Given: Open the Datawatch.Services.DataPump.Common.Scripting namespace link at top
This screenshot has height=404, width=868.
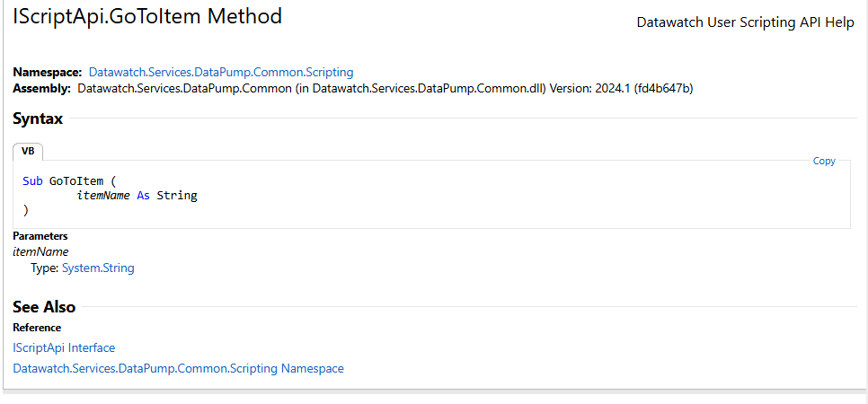Looking at the screenshot, I should [221, 72].
